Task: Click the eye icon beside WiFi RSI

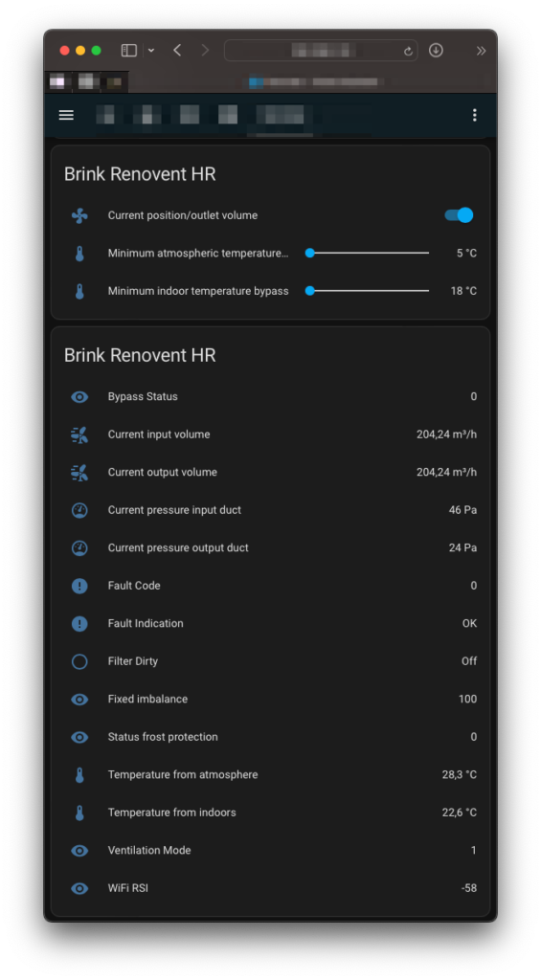Action: tap(79, 889)
